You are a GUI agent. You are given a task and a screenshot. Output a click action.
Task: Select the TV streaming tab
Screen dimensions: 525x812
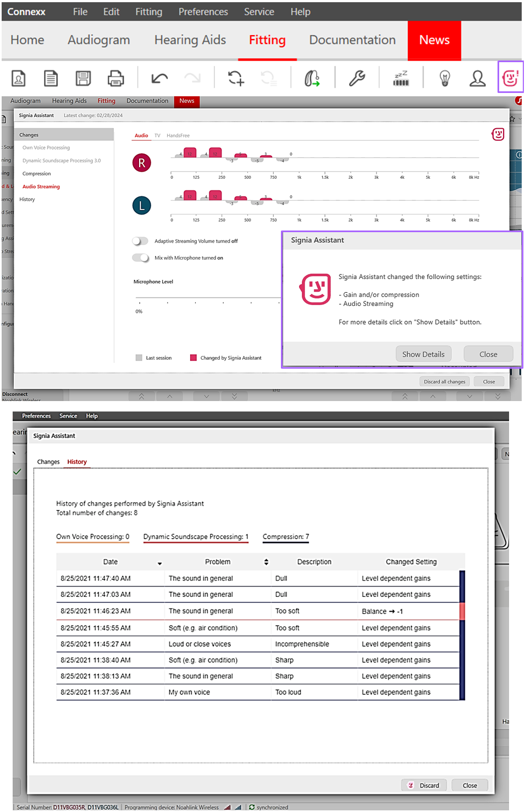click(157, 135)
